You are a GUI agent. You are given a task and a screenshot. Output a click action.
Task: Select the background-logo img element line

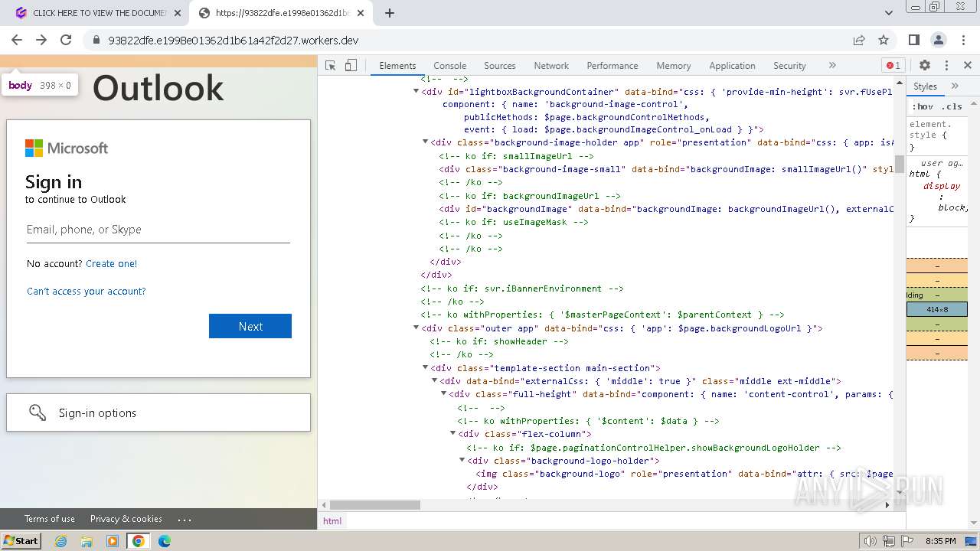coord(684,474)
